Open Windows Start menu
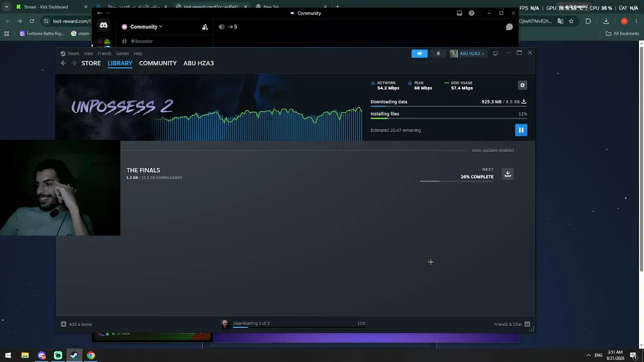This screenshot has width=644, height=362. (x=8, y=355)
